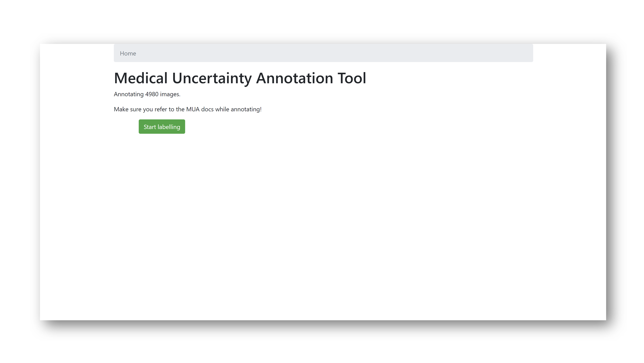Click the number 4980 in the image count

152,94
